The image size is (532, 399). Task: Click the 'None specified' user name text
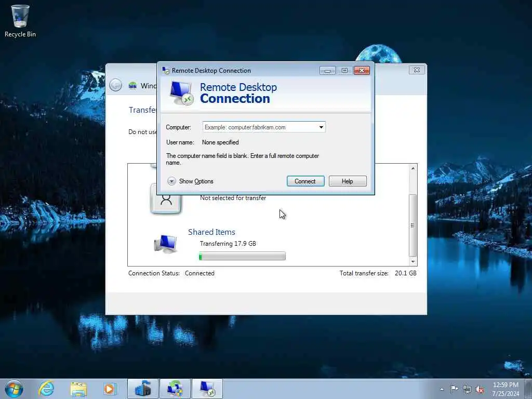click(x=220, y=142)
